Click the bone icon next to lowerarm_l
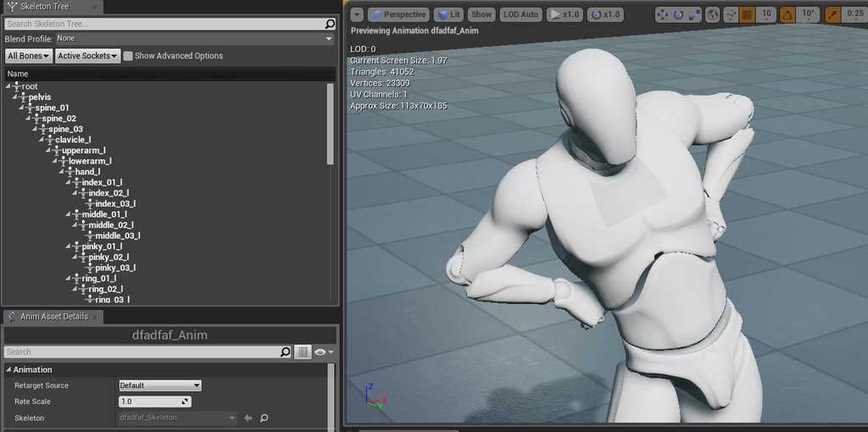868x432 pixels. pyautogui.click(x=63, y=161)
